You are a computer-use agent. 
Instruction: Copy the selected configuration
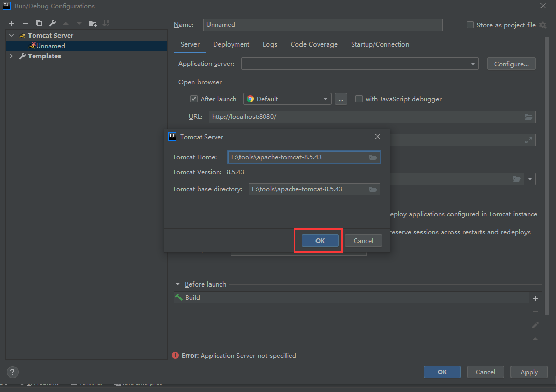[39, 23]
